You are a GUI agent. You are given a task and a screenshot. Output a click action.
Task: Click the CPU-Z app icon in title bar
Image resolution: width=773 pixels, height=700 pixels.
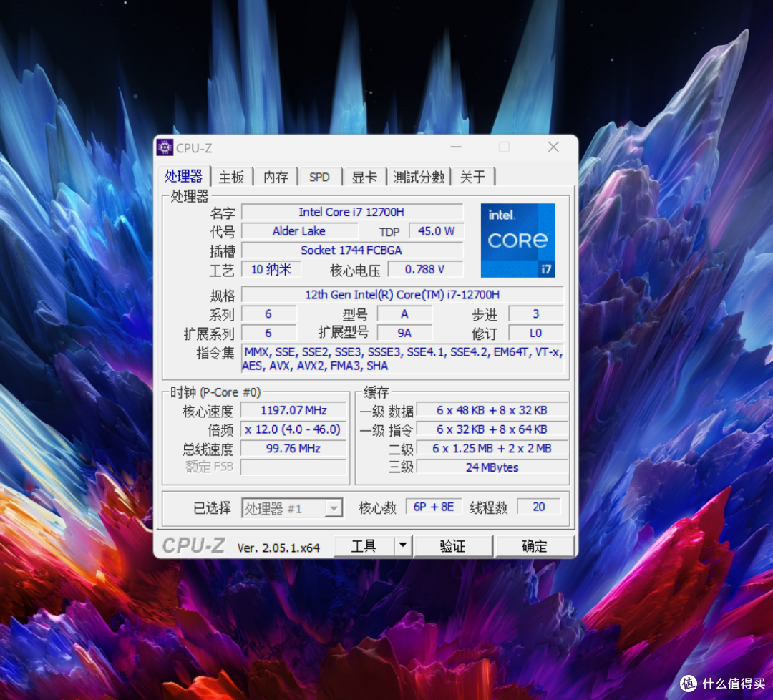coord(165,147)
